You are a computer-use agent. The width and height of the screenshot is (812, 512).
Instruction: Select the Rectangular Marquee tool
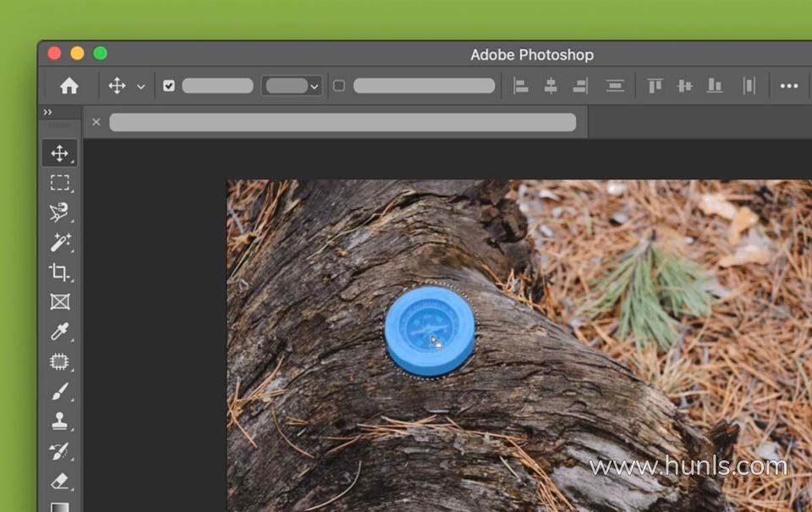(x=59, y=183)
